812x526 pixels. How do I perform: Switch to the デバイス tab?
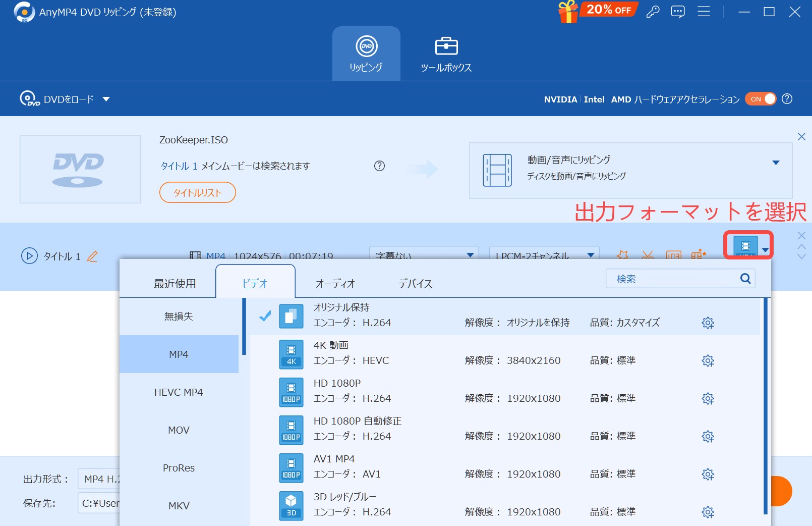click(415, 284)
